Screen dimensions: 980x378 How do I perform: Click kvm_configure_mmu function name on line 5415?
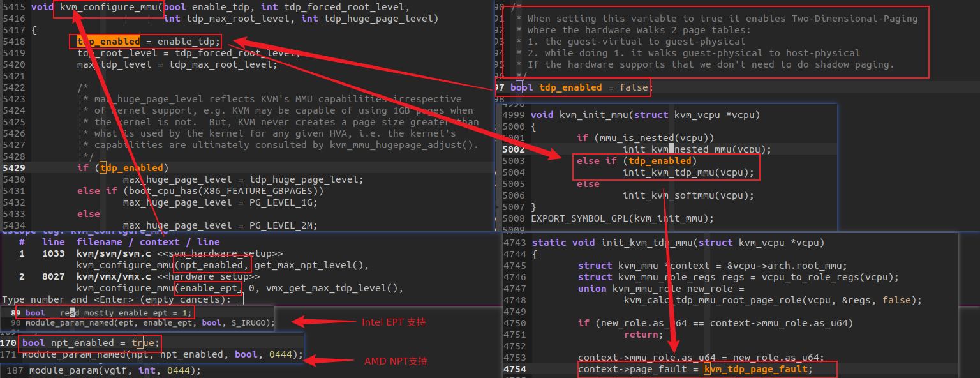pos(108,7)
